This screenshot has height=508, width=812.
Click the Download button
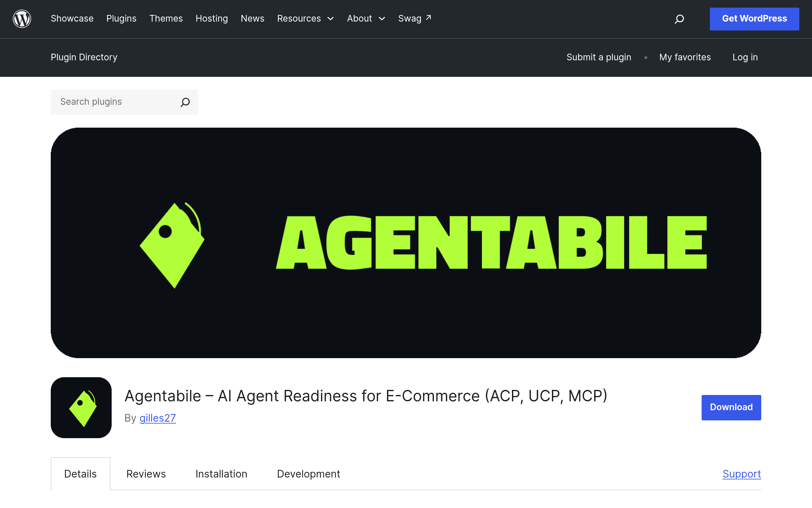731,407
